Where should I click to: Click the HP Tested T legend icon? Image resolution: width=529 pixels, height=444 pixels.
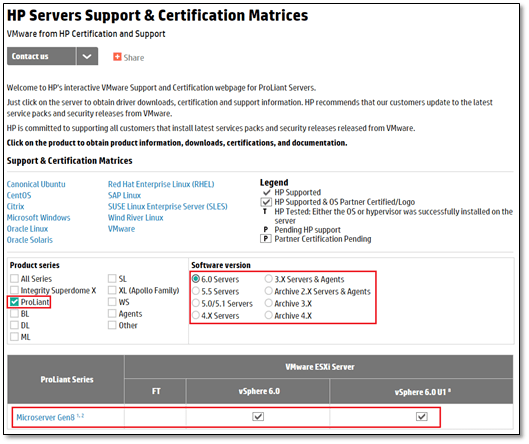tap(265, 212)
